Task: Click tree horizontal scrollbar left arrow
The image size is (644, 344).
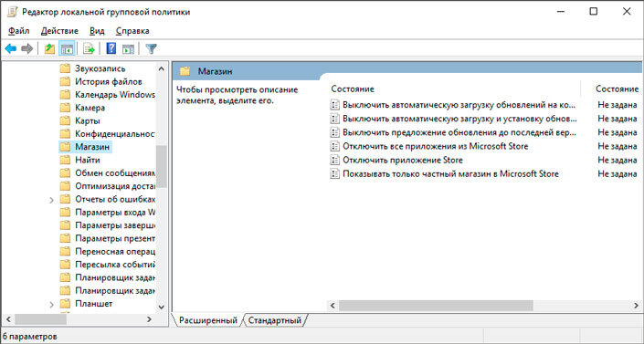Action: tap(8, 319)
